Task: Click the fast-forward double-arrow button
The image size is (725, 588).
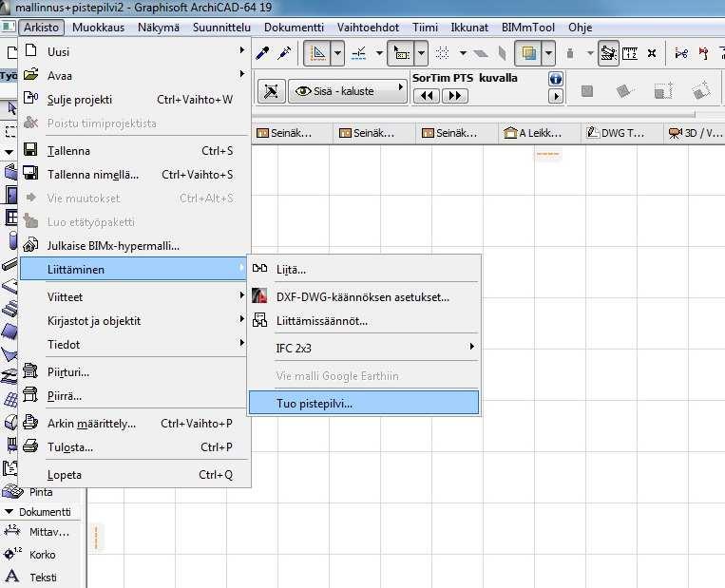Action: (455, 96)
